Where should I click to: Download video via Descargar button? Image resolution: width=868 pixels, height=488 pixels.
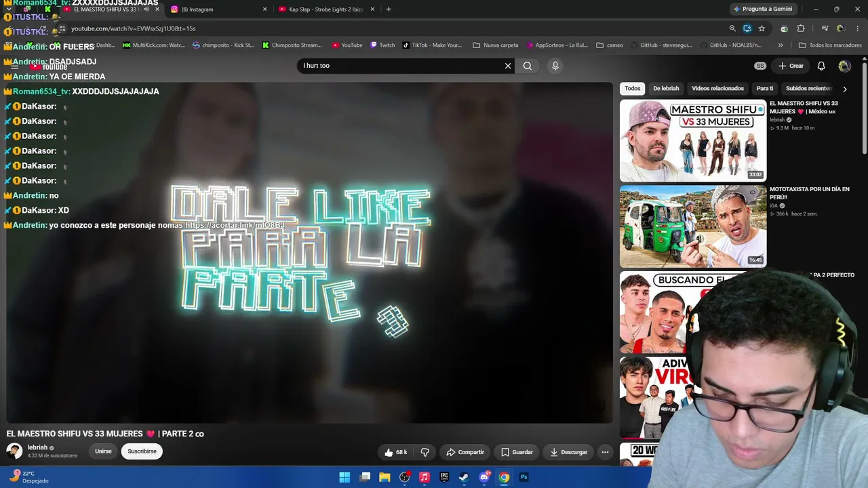tap(569, 452)
